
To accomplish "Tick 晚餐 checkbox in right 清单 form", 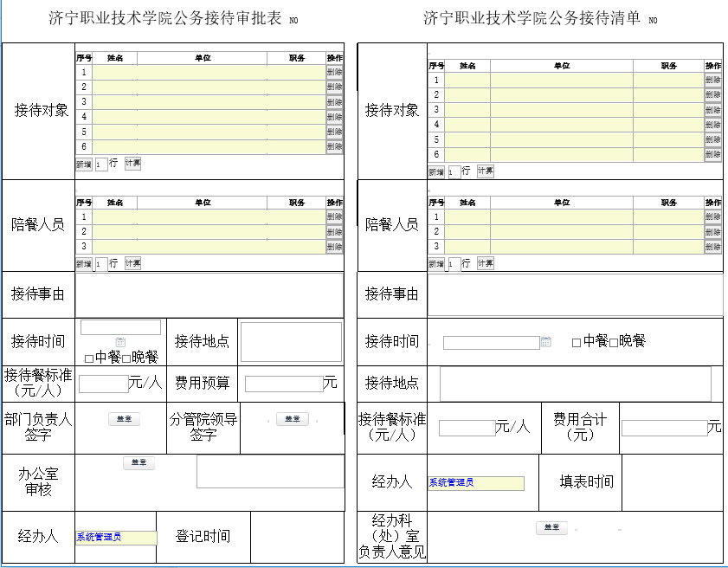I will tap(614, 342).
